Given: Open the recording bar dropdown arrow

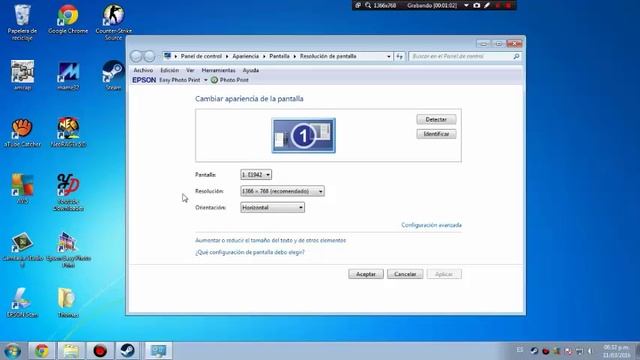Looking at the screenshot, I should pyautogui.click(x=466, y=5).
